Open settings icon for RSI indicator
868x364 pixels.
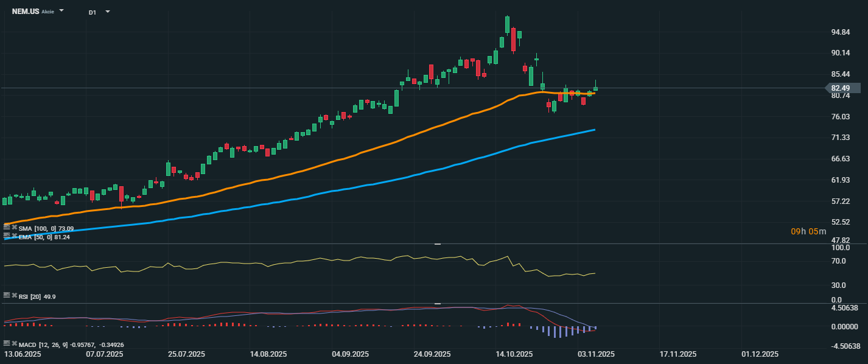point(6,296)
